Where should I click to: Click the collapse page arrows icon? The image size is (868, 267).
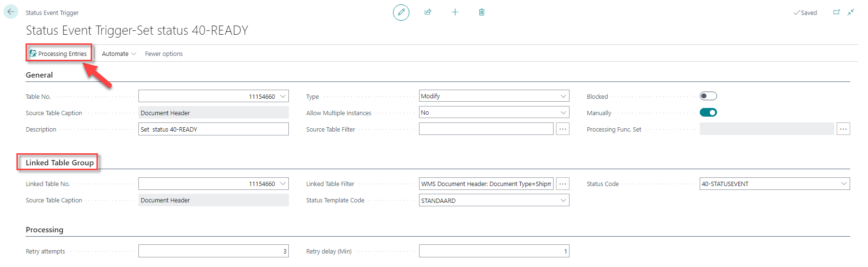(851, 12)
